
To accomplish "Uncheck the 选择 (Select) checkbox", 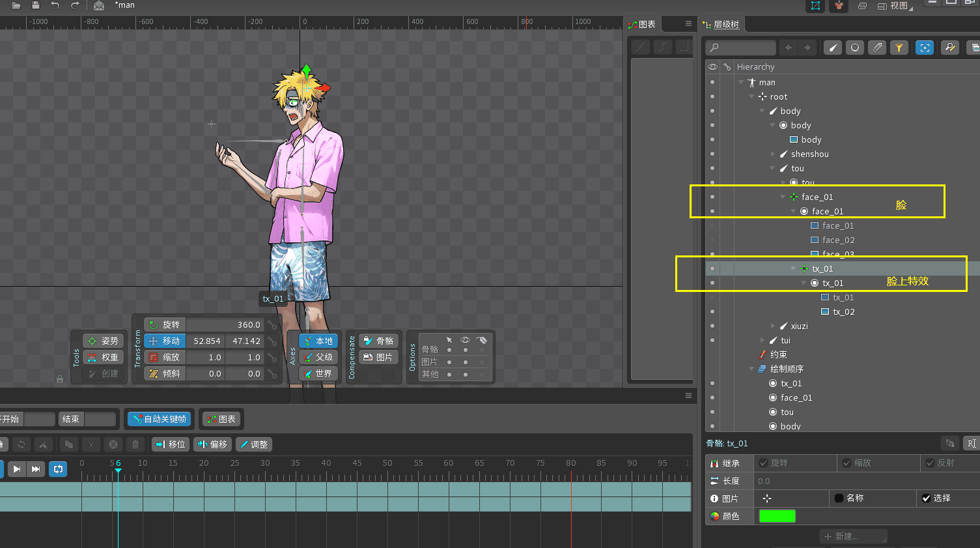I will point(926,498).
